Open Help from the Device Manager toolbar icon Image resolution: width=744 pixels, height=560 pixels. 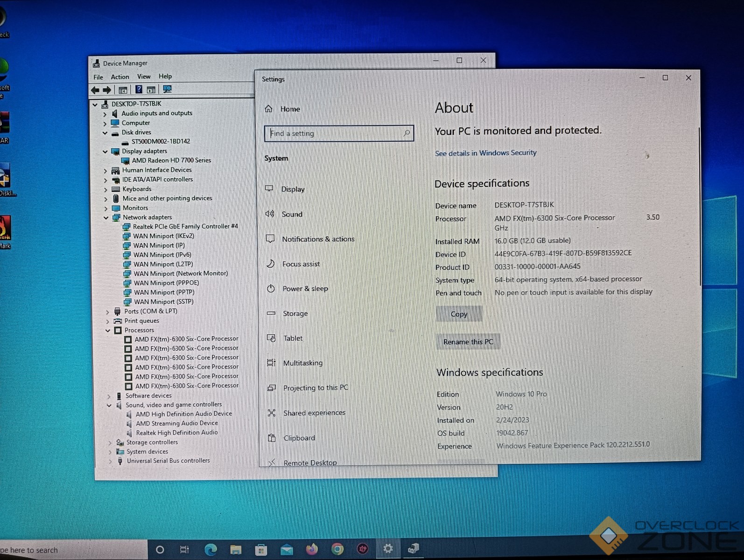point(139,89)
